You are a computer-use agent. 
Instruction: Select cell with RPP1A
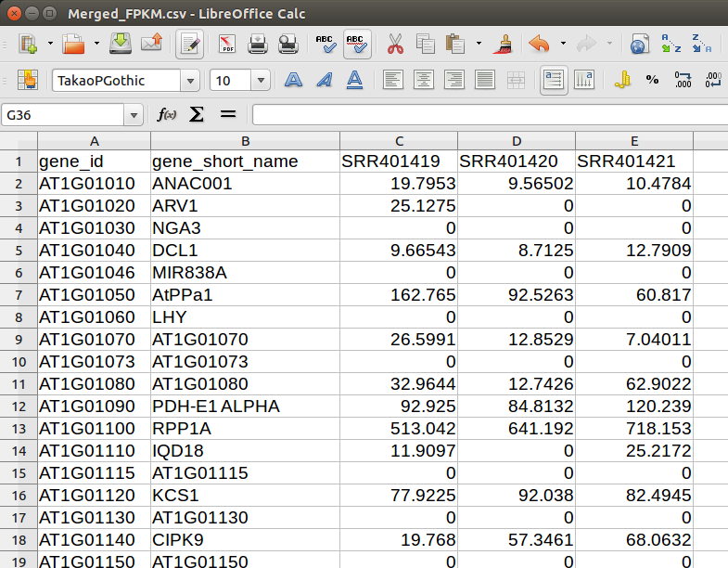[245, 429]
